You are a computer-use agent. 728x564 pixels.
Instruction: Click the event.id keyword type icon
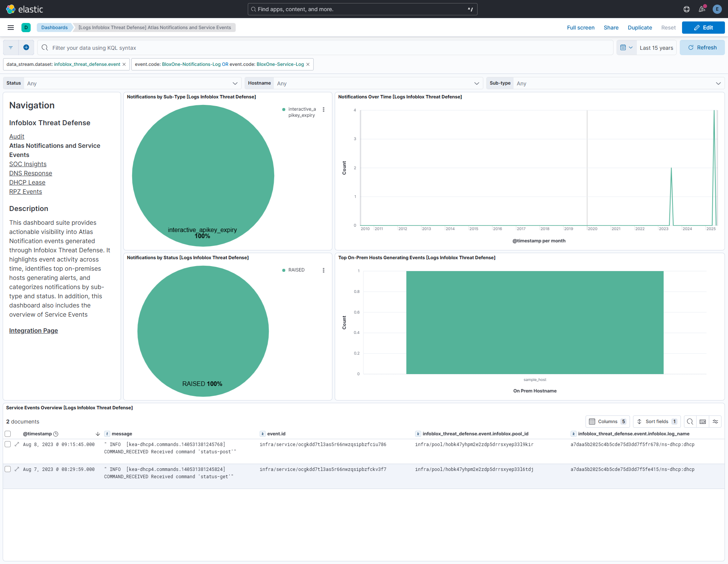tap(263, 434)
